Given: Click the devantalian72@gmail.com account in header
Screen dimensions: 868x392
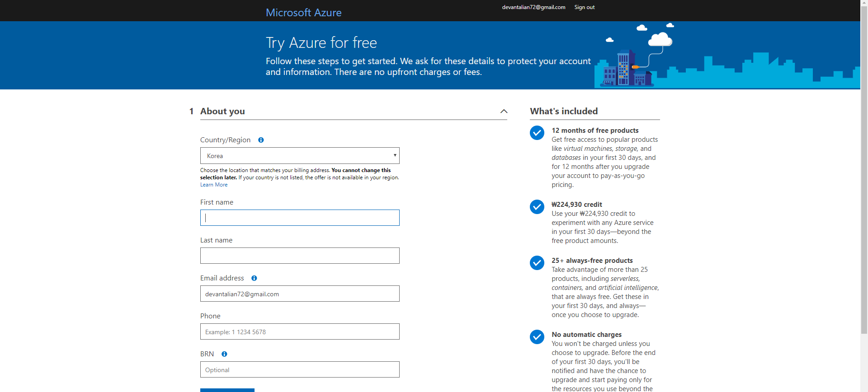Looking at the screenshot, I should 533,7.
